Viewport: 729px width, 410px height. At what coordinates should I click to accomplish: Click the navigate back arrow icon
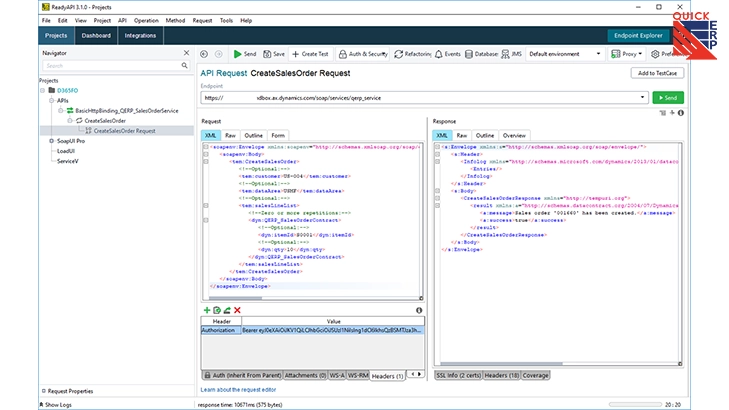204,54
